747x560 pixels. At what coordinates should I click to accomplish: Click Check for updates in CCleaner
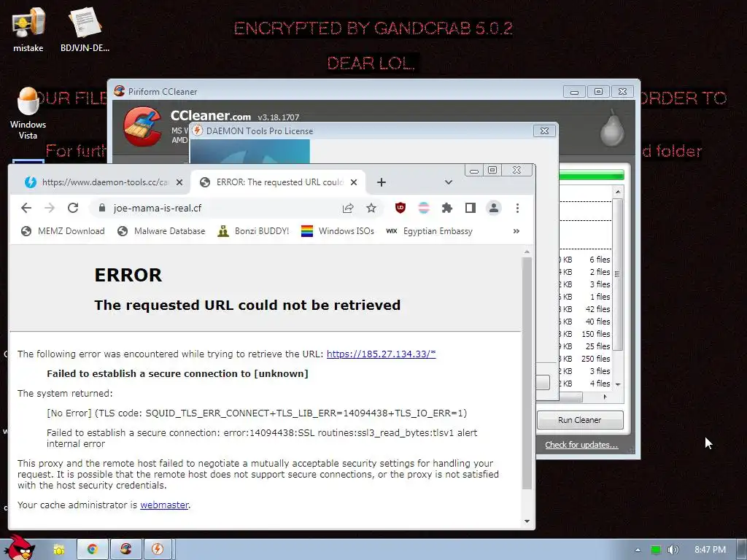[581, 445]
